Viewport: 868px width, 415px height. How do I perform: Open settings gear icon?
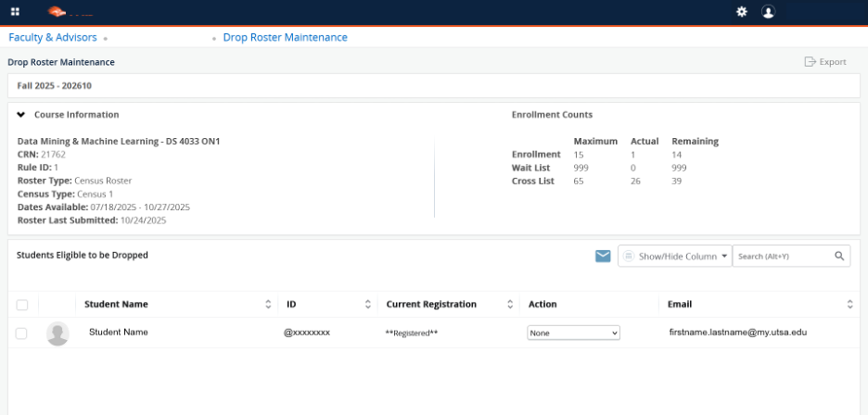click(741, 12)
